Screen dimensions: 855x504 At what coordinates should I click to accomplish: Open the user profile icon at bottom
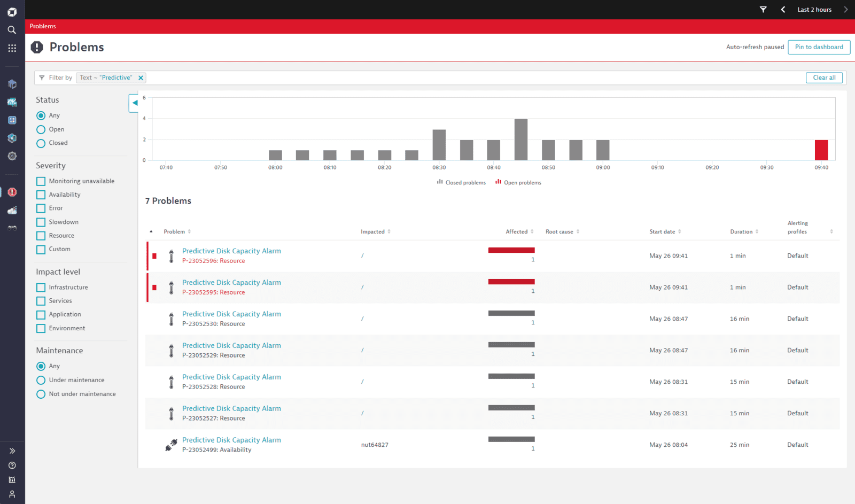[12, 494]
